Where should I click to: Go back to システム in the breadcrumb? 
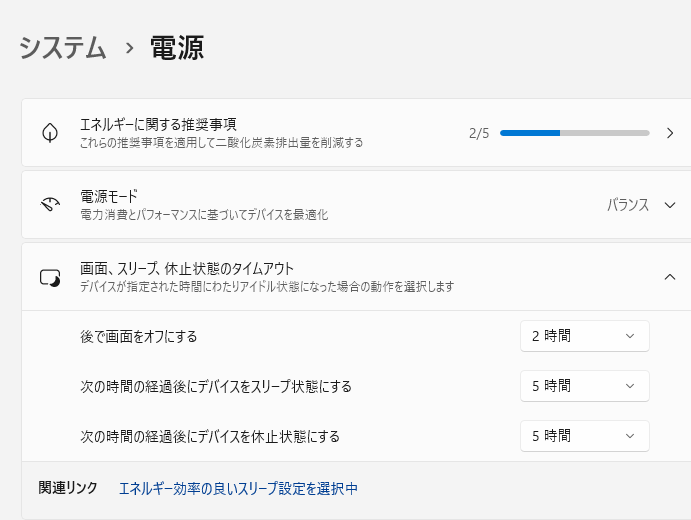(x=63, y=48)
